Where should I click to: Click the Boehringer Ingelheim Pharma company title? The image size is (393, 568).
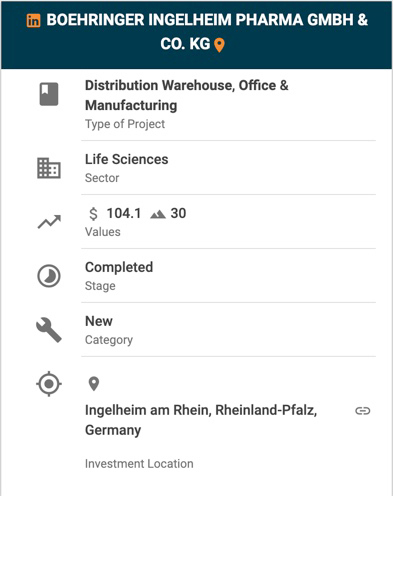pos(207,32)
